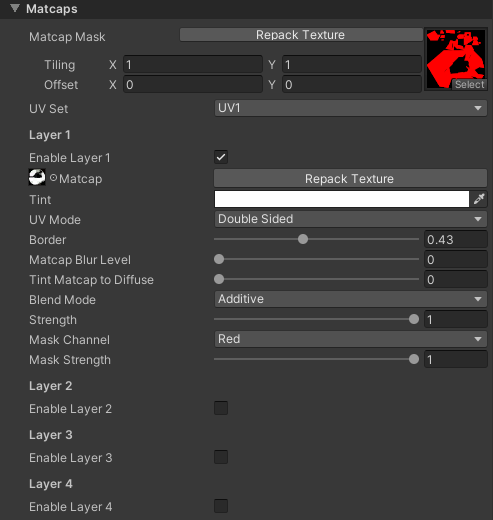Edit Matcap Blur Level value field
The image size is (493, 520).
pos(455,259)
